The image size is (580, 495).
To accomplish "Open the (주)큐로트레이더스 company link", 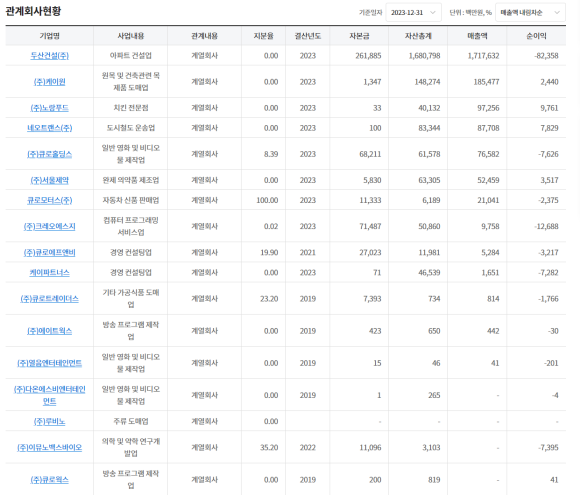I will 50,299.
